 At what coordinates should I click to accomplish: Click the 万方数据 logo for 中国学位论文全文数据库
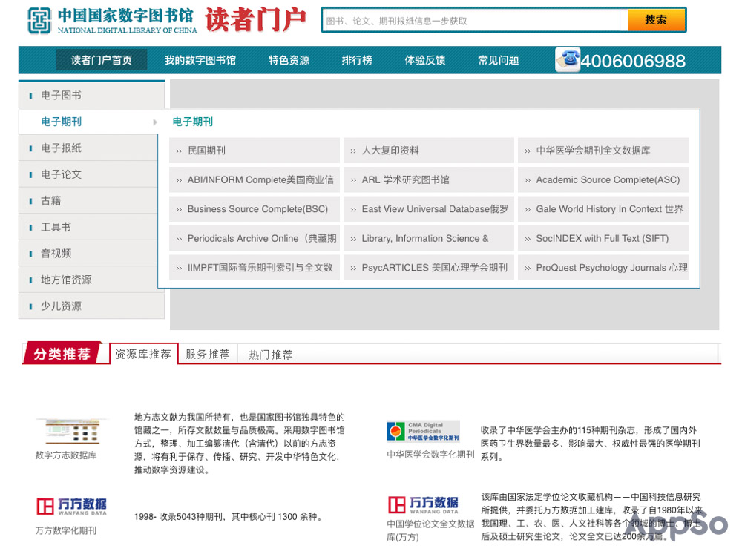423,506
